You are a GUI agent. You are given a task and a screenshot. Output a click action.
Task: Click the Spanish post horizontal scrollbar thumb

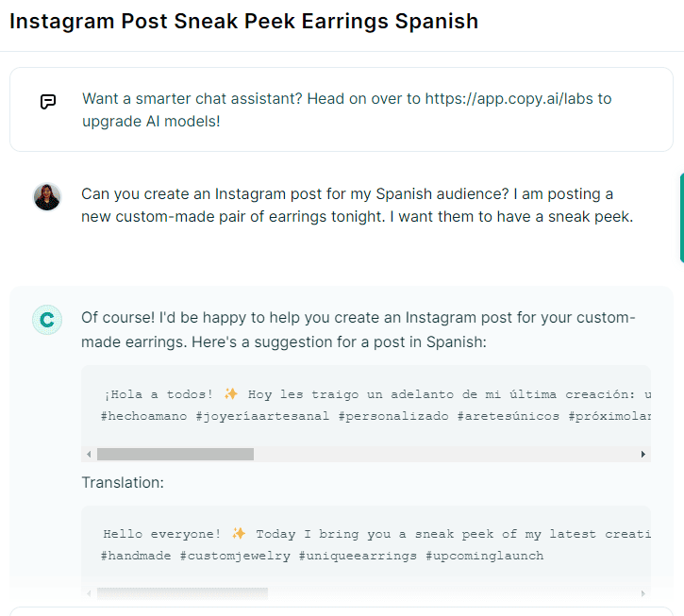(175, 454)
